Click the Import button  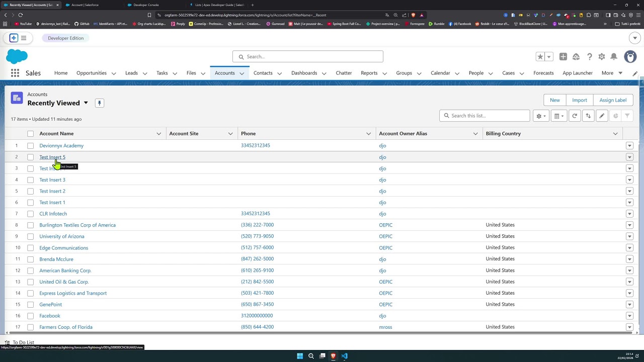click(x=580, y=100)
